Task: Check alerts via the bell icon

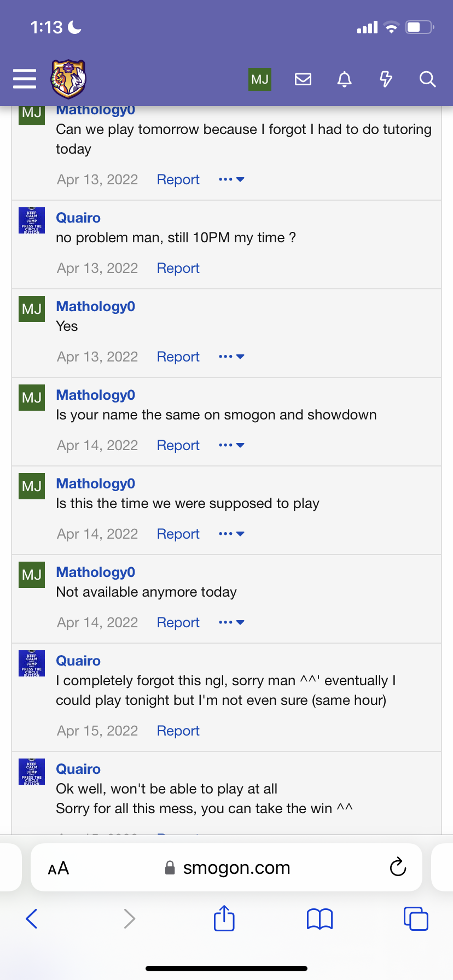Action: [344, 79]
